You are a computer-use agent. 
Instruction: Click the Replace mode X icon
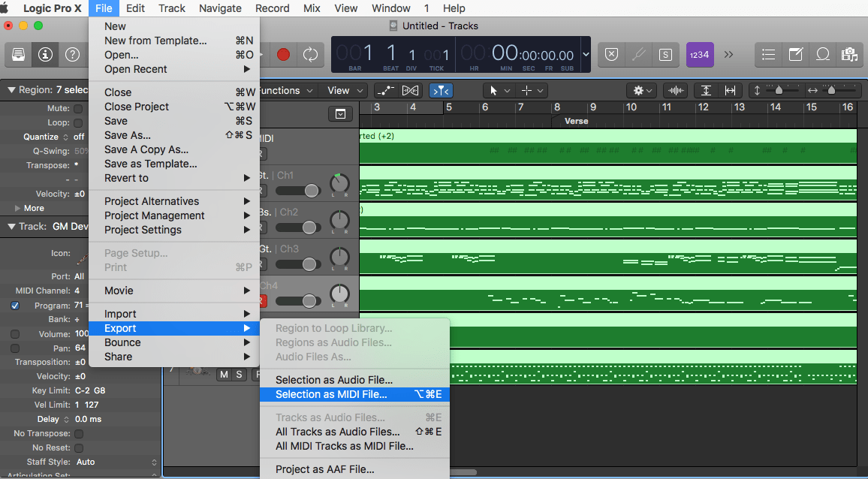611,54
